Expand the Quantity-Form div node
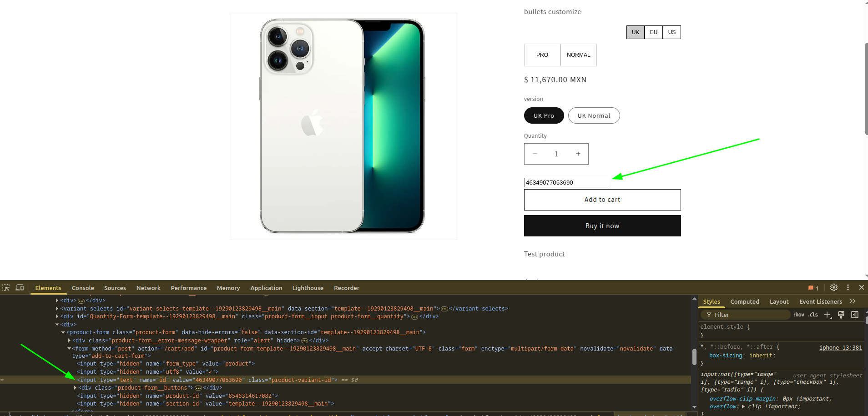The width and height of the screenshot is (868, 416). click(x=57, y=316)
